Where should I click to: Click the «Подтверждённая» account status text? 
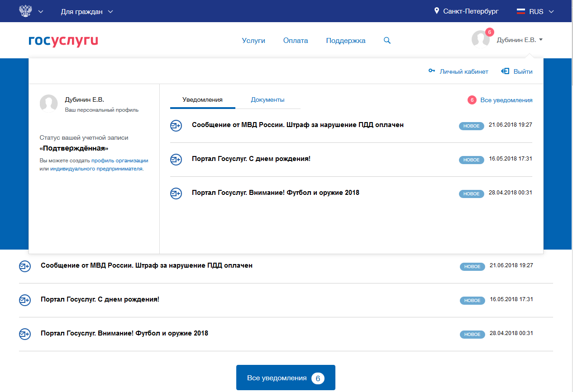click(x=74, y=148)
